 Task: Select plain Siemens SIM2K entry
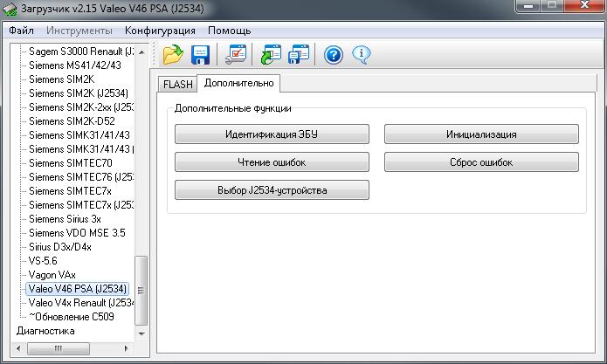(61, 79)
